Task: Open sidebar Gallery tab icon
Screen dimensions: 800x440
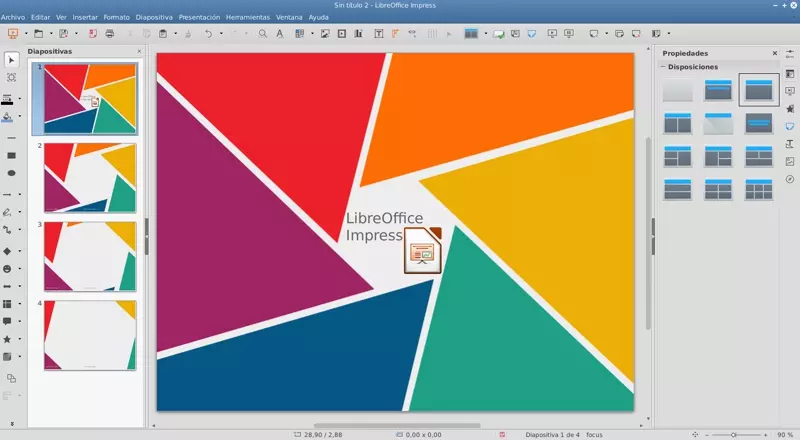Action: click(x=790, y=161)
